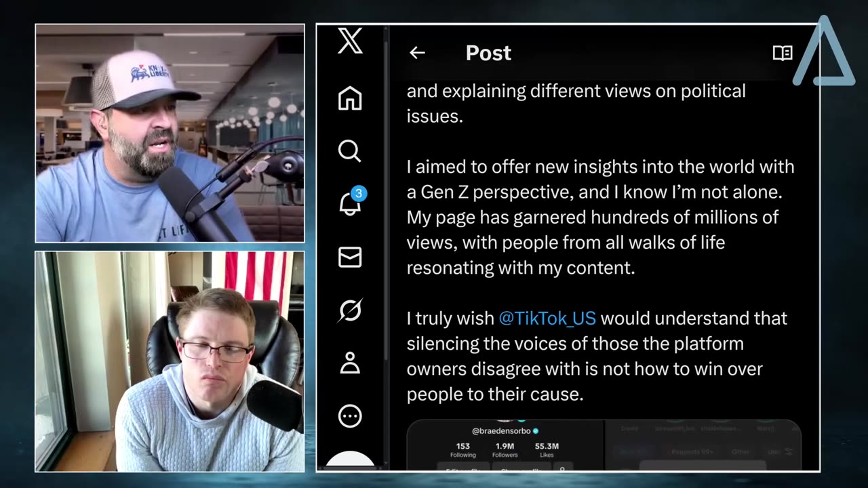
Task: Click the webcam feed of capped host
Action: click(170, 134)
